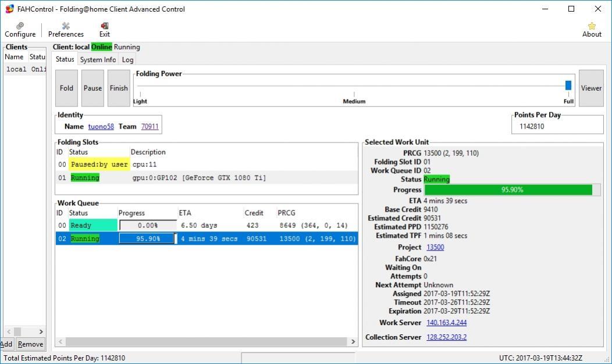Open the team 70911 link
Image resolution: width=612 pixels, height=364 pixels.
coord(150,126)
